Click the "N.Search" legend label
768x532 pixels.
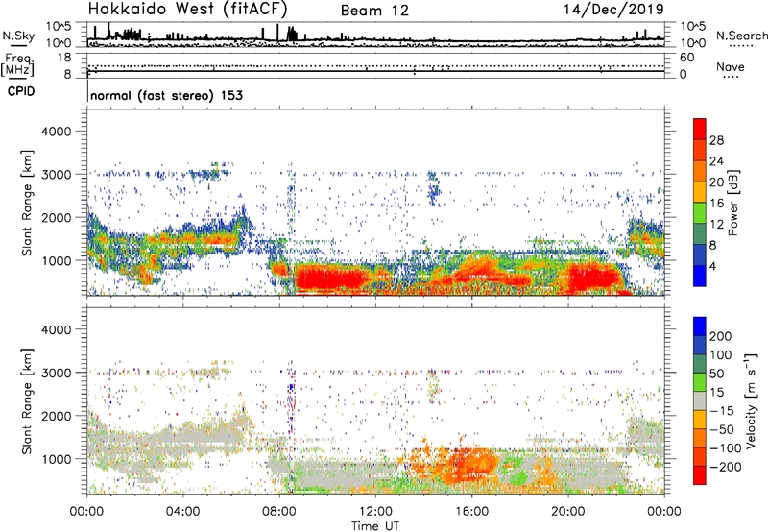(741, 36)
